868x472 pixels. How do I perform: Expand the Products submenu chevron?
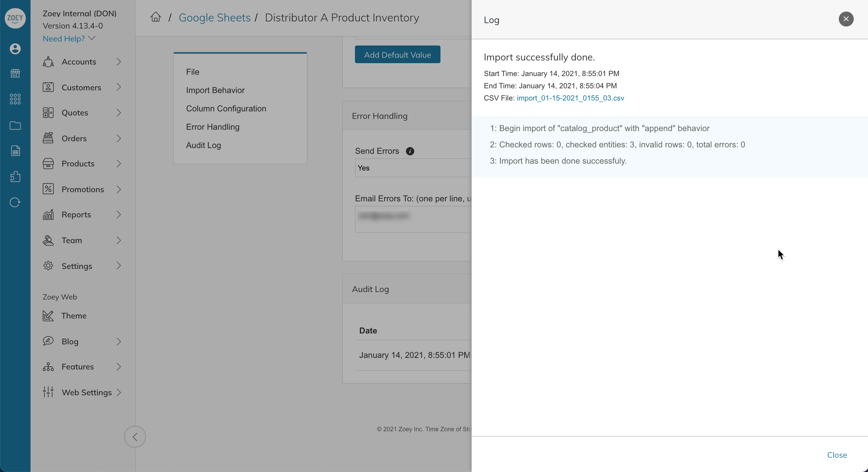(x=119, y=164)
